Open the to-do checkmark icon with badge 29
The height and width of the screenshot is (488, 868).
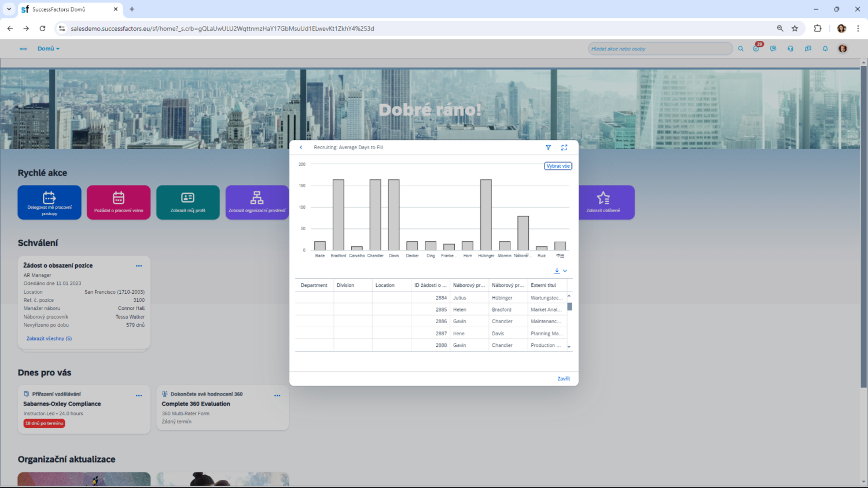pyautogui.click(x=756, y=49)
